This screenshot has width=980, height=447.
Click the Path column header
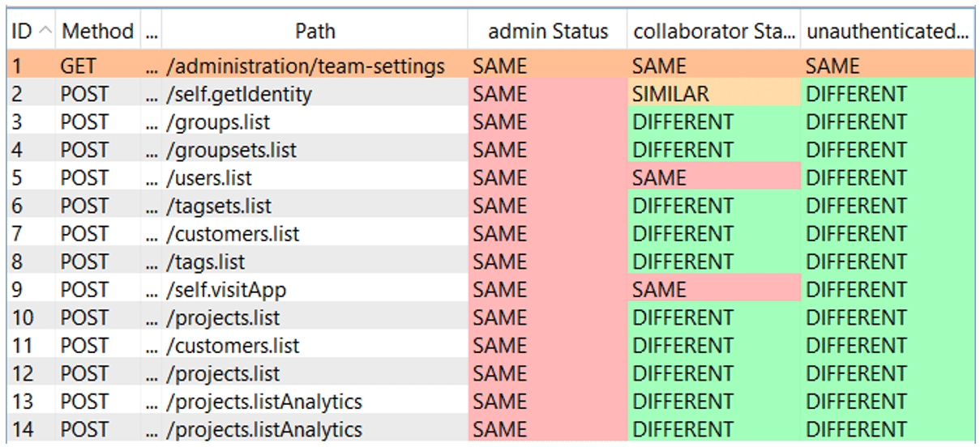[315, 32]
